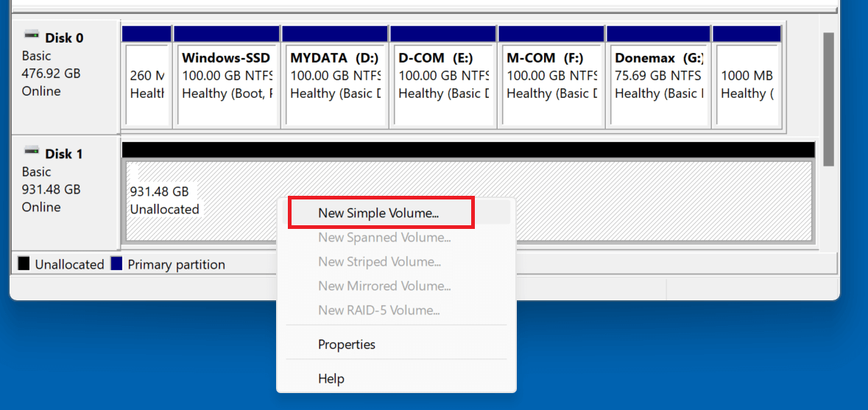The width and height of the screenshot is (868, 410).
Task: Click the black Unallocated legend swatch
Action: (x=24, y=264)
